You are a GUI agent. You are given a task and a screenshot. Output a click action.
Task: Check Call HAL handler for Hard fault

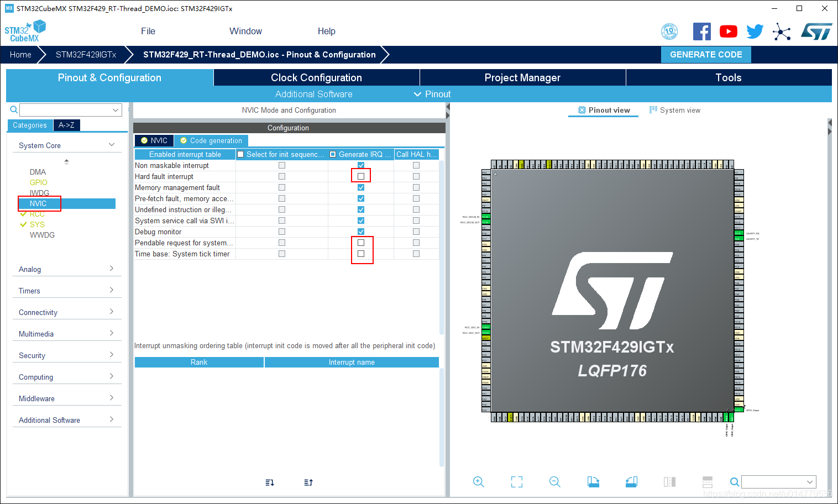pyautogui.click(x=416, y=176)
